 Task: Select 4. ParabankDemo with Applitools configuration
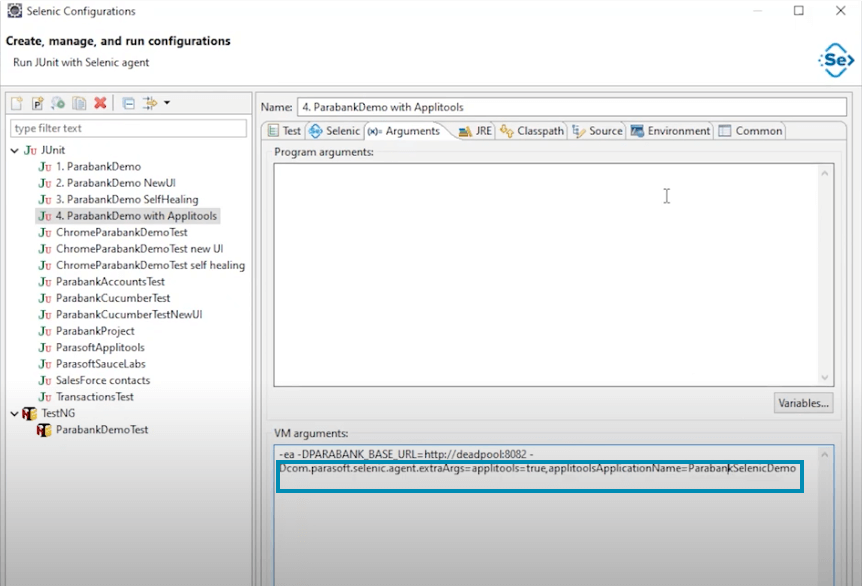(x=136, y=216)
